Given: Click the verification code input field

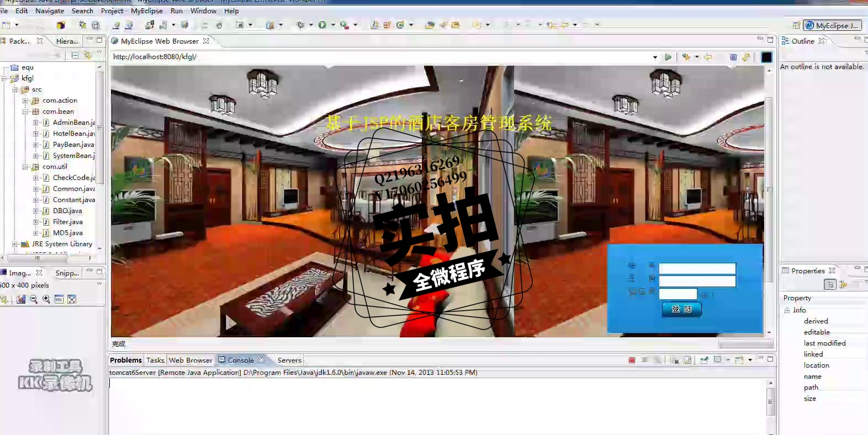Looking at the screenshot, I should [x=678, y=294].
